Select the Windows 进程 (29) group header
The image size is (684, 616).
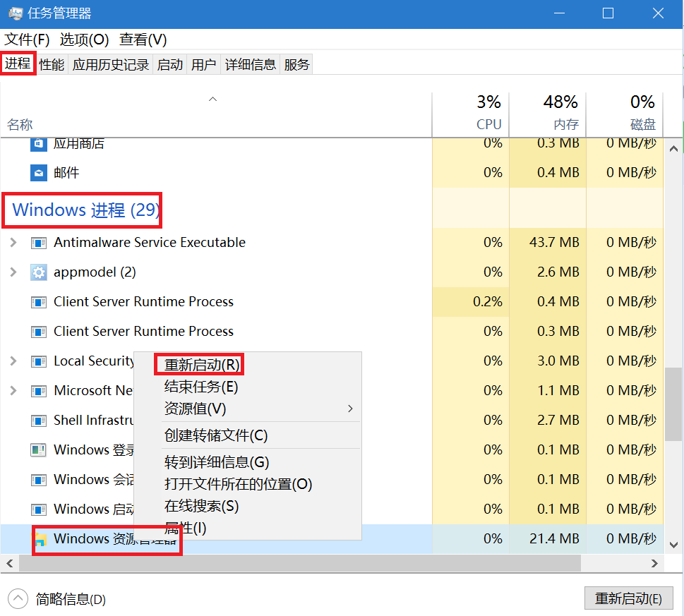(85, 210)
